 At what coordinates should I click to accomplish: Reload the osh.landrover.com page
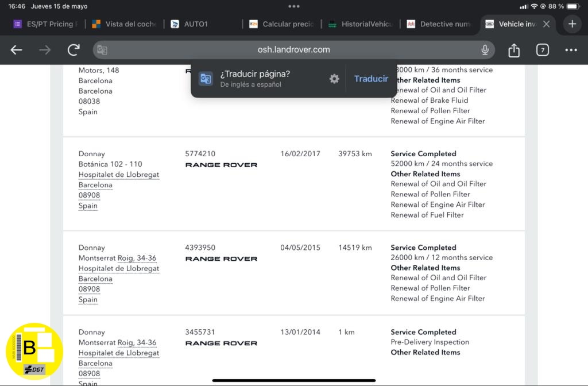tap(73, 50)
